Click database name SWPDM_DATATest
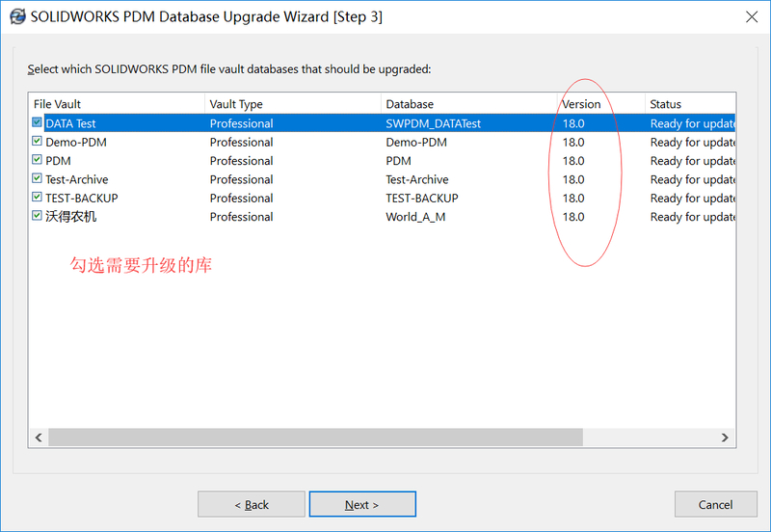Screen dimensions: 771x532 (x=433, y=123)
